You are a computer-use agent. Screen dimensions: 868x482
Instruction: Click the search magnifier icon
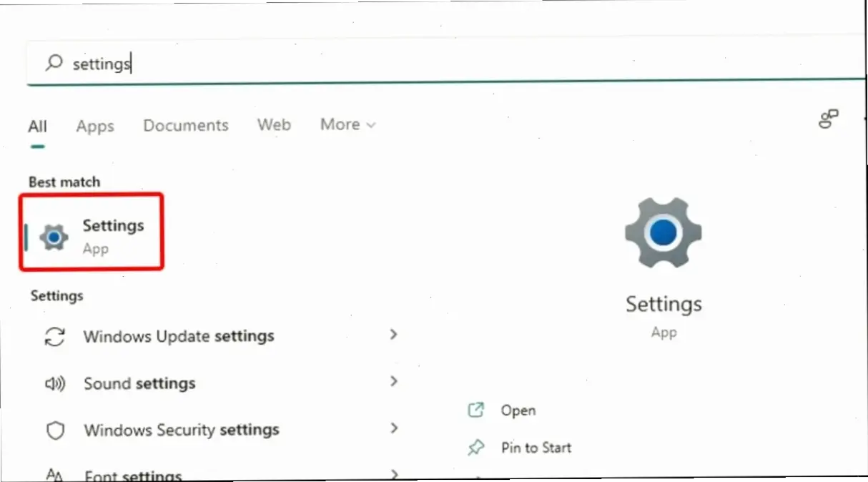(53, 63)
